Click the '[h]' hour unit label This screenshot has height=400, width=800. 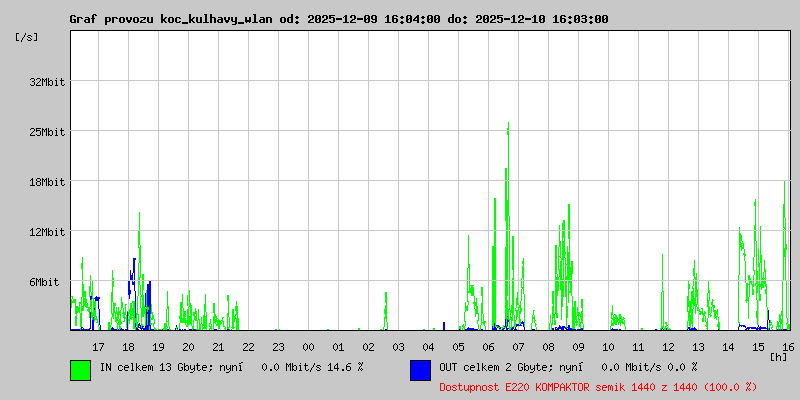point(779,357)
